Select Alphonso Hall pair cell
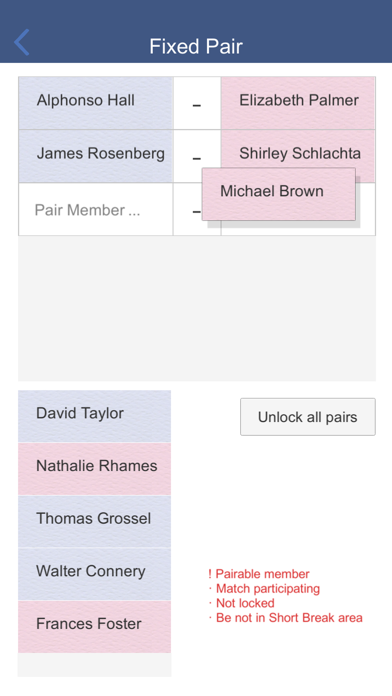 [95, 103]
